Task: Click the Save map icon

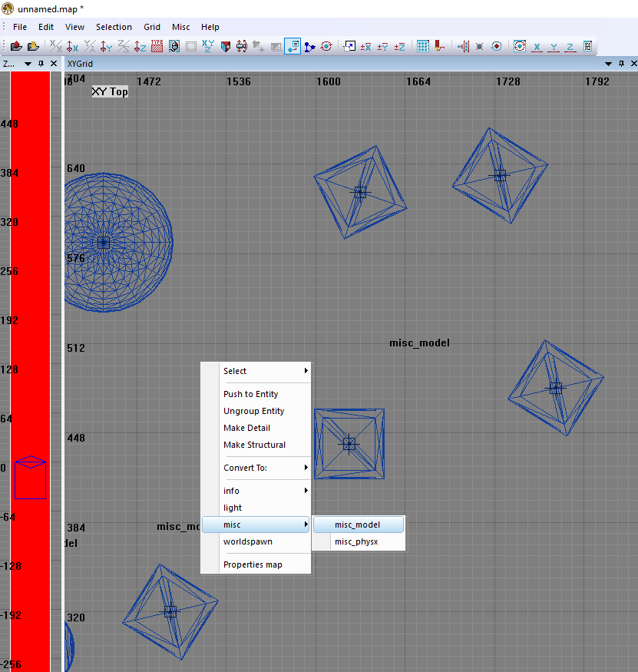Action: (x=33, y=46)
